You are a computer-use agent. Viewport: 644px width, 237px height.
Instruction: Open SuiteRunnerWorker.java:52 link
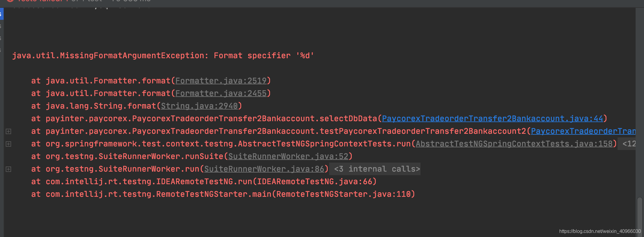pyautogui.click(x=288, y=156)
